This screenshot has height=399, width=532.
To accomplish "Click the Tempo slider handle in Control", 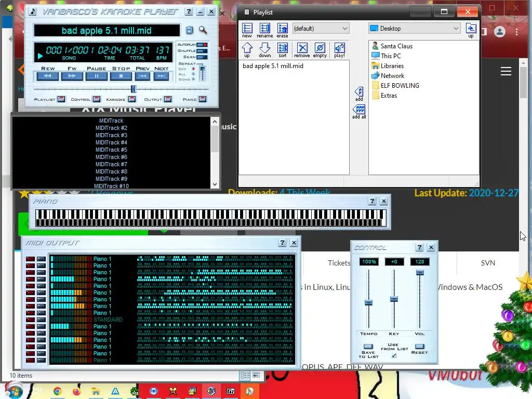I will point(368,303).
